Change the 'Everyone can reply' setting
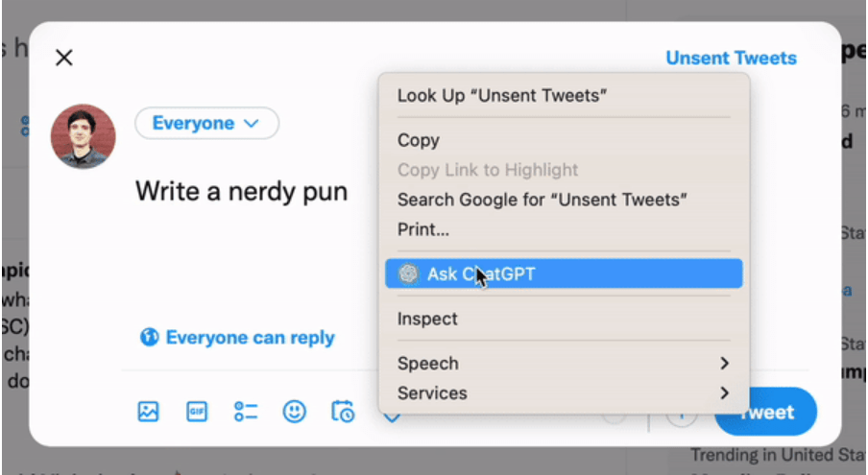Viewport: 868px width, 475px height. [x=237, y=338]
